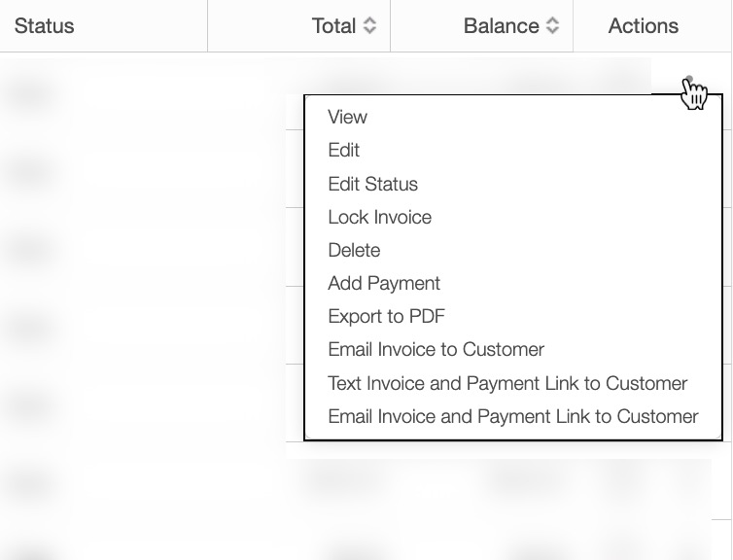
Task: Click the Balance column header label
Action: click(x=501, y=26)
